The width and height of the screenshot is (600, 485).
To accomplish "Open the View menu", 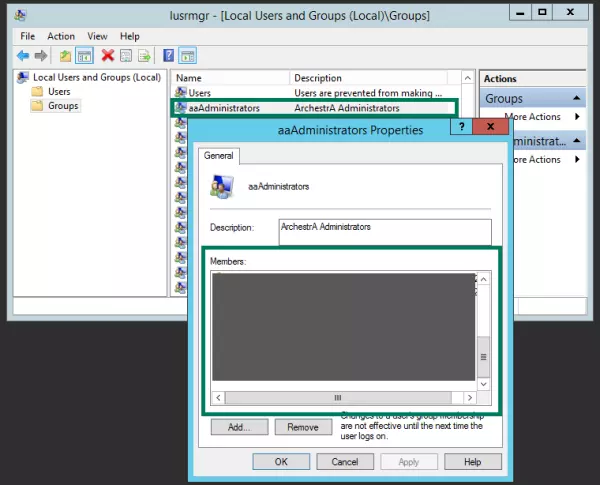I will [x=97, y=36].
